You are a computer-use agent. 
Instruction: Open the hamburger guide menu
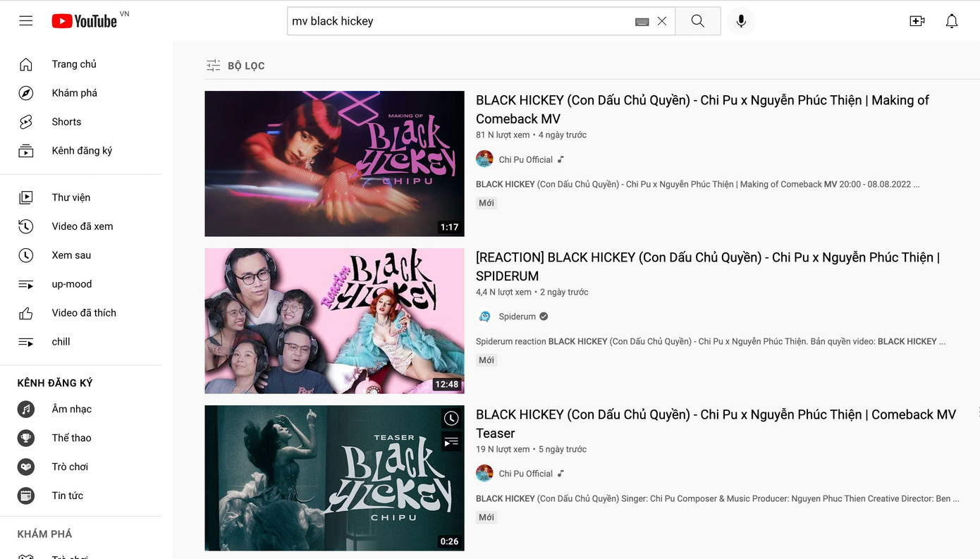26,21
